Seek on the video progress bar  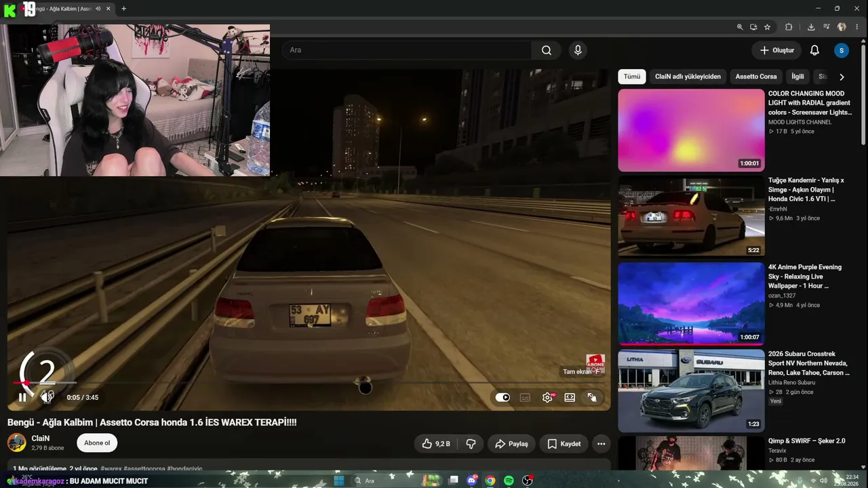pos(309,383)
